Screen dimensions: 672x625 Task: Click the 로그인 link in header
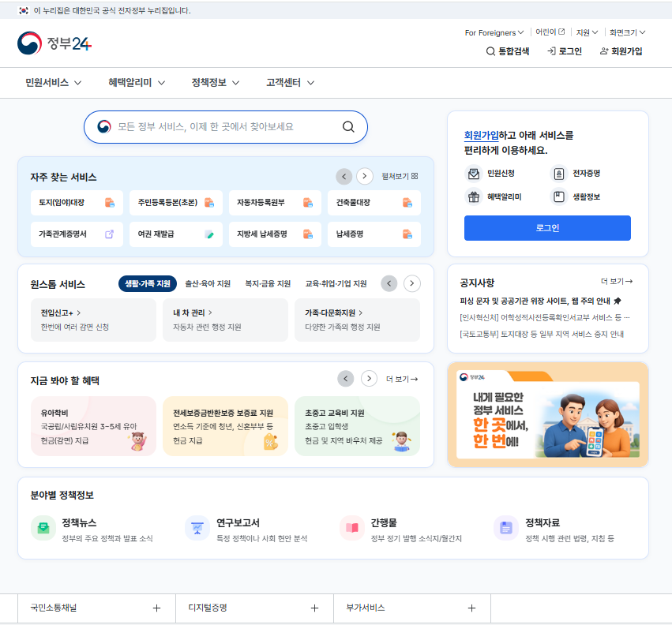[x=565, y=51]
